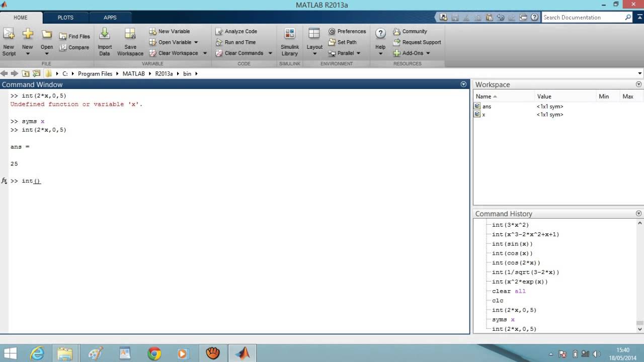The height and width of the screenshot is (362, 644).
Task: Click the undo icon in quick access toolbar
Action: click(501, 17)
